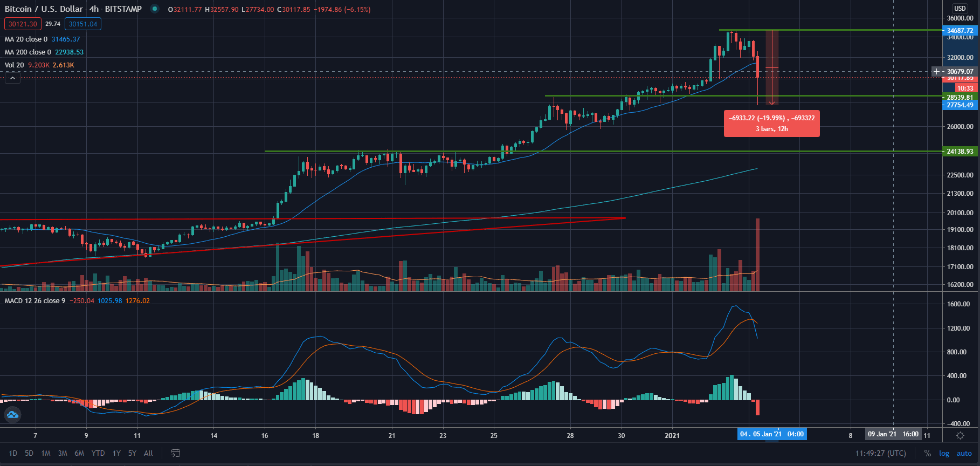The image size is (980, 466).
Task: Open the USD currency dropdown
Action: coord(960,8)
